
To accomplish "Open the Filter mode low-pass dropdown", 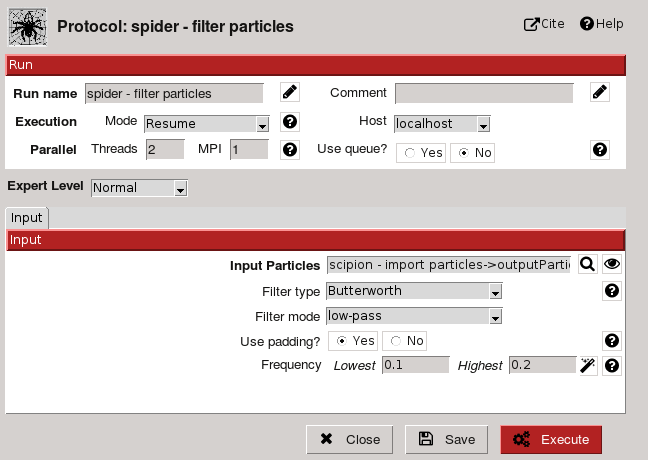I will point(414,316).
